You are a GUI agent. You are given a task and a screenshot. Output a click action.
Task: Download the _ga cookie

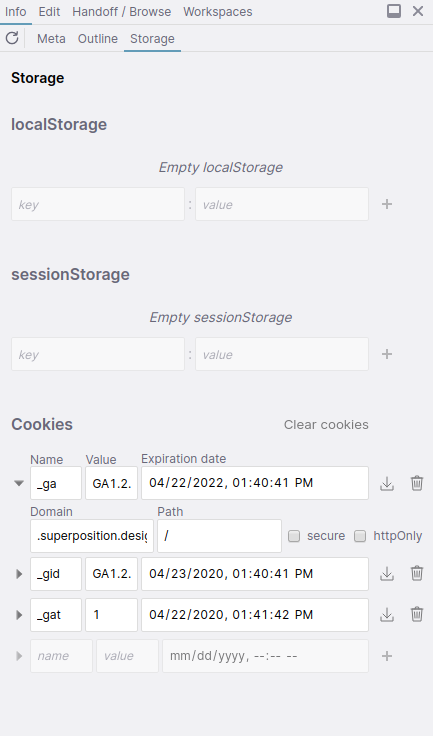click(x=387, y=483)
